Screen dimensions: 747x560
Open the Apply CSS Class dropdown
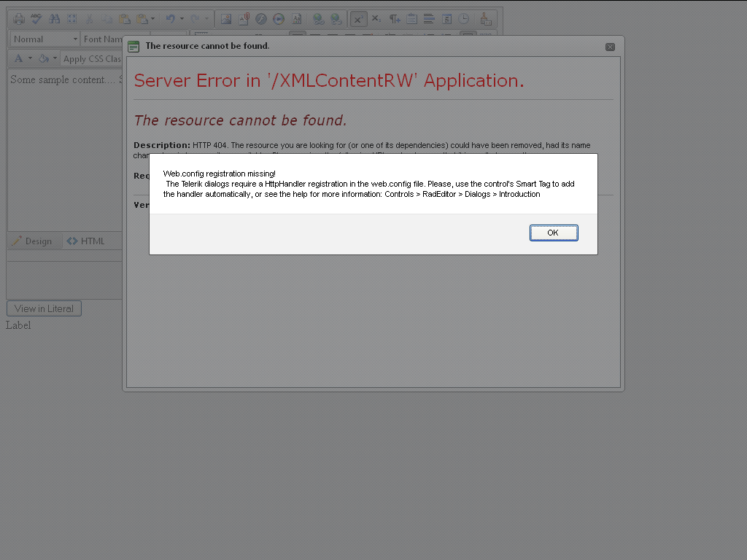pyautogui.click(x=92, y=59)
